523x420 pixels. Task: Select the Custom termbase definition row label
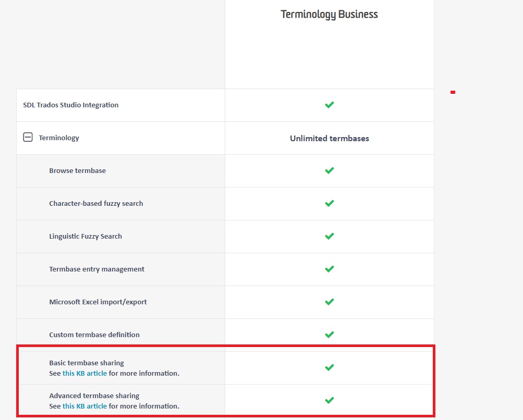click(x=94, y=335)
